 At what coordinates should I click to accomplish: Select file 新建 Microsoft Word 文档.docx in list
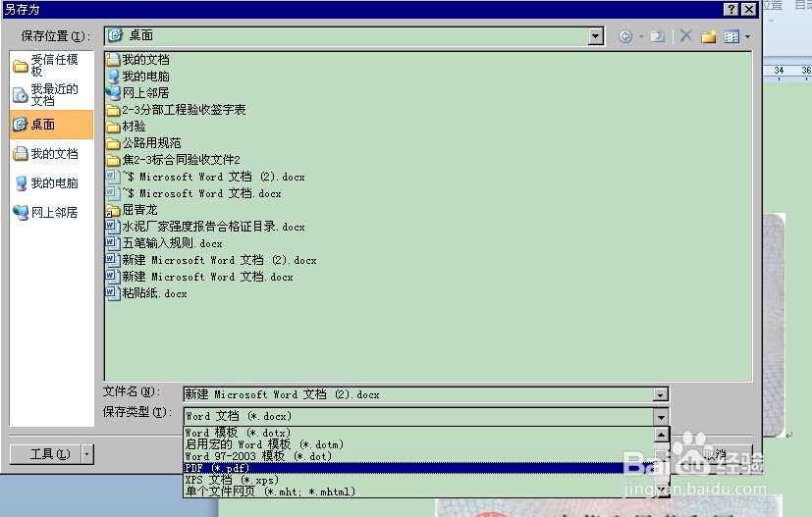(200, 277)
